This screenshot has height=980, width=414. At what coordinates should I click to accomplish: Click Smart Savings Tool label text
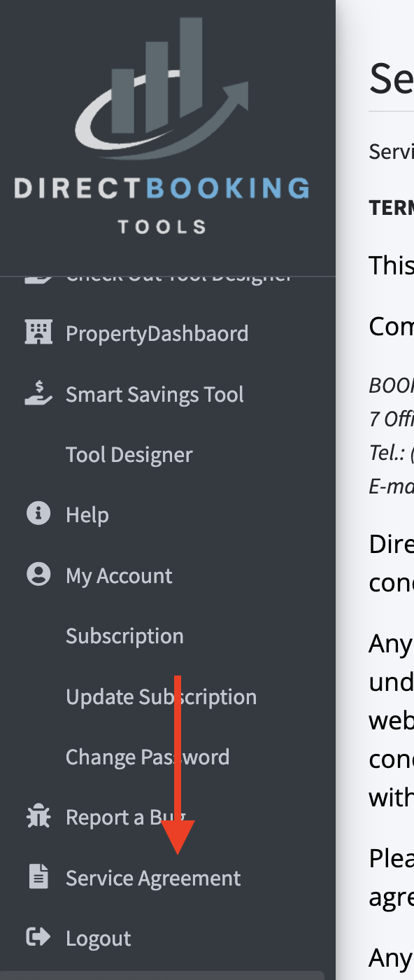[x=155, y=393]
